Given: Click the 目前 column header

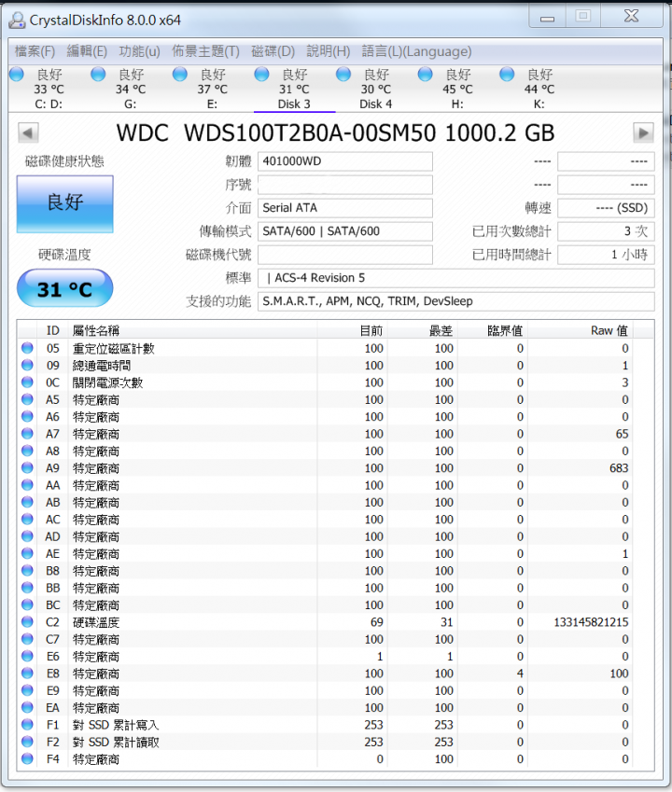Looking at the screenshot, I should [x=353, y=330].
